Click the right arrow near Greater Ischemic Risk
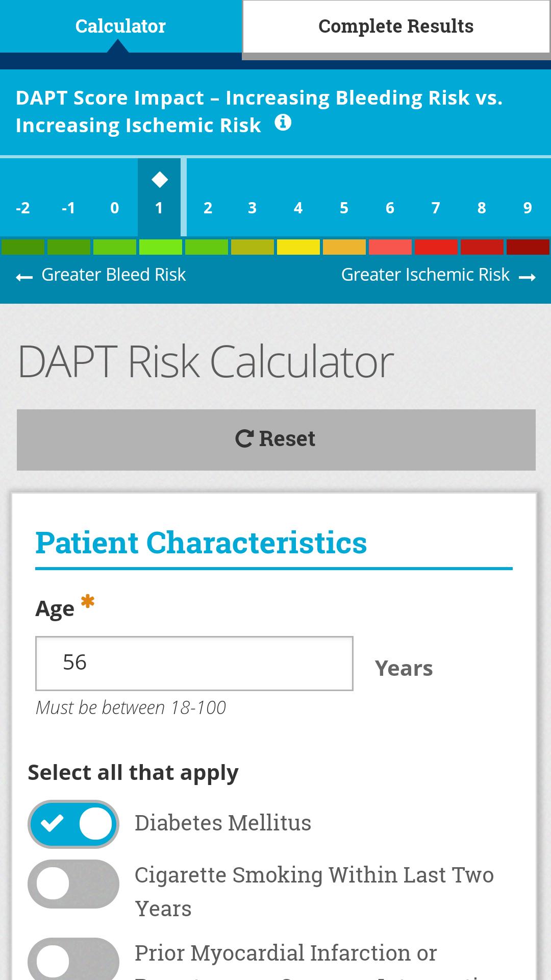The height and width of the screenshot is (980, 551). point(527,277)
